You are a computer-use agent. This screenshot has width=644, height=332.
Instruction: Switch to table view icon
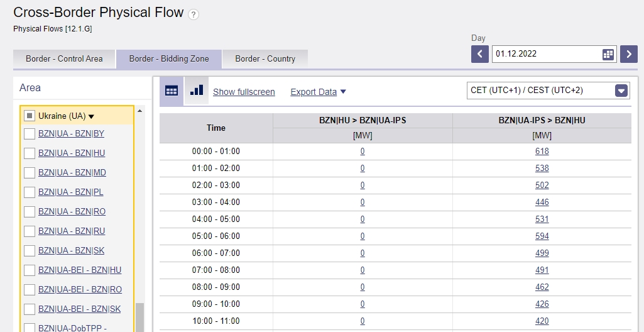coord(172,91)
